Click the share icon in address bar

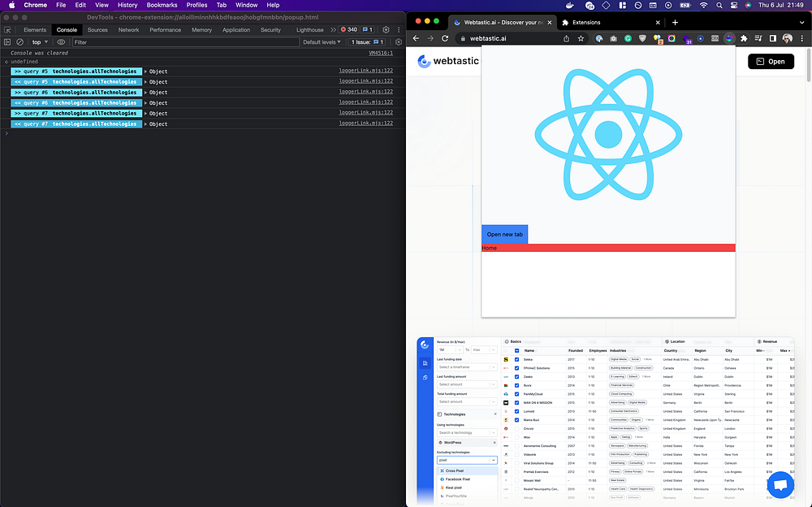566,38
